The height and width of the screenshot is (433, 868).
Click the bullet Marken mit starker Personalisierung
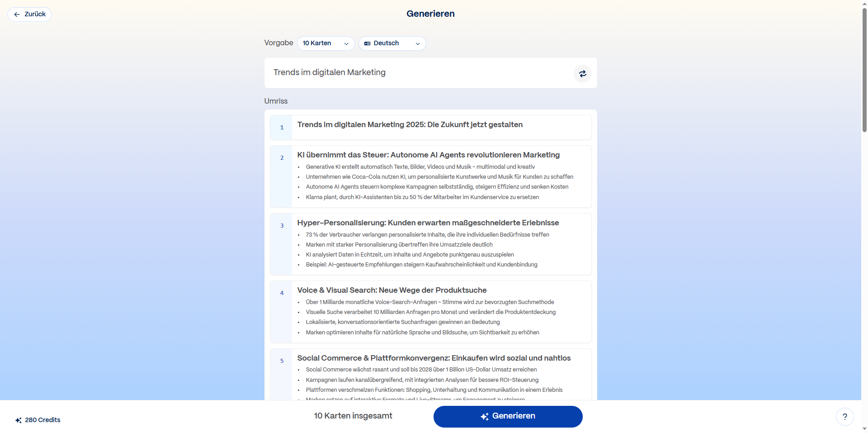coord(399,245)
